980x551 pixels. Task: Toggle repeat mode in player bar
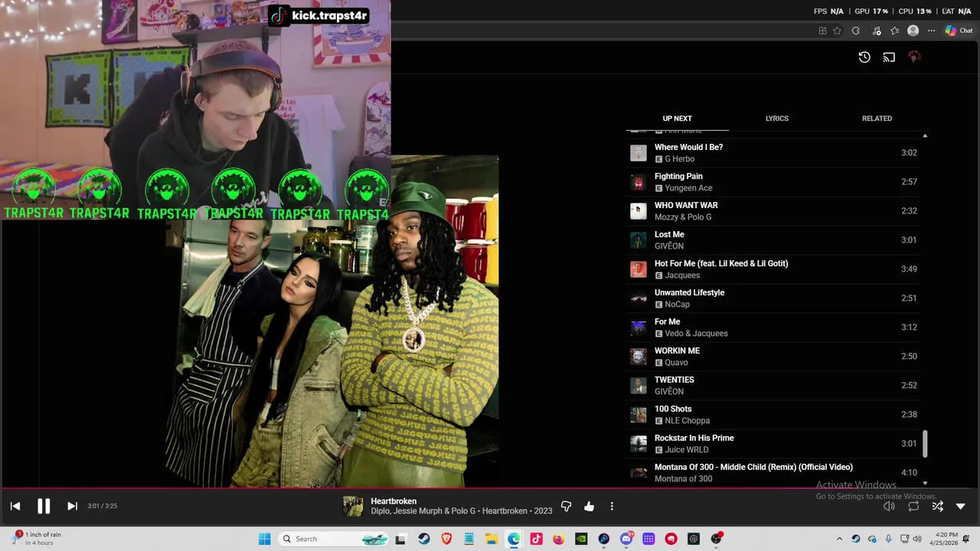point(913,506)
